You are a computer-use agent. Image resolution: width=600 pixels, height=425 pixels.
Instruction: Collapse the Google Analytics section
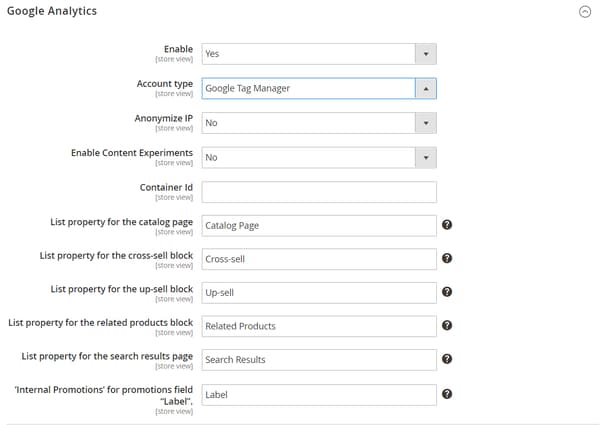tap(585, 12)
